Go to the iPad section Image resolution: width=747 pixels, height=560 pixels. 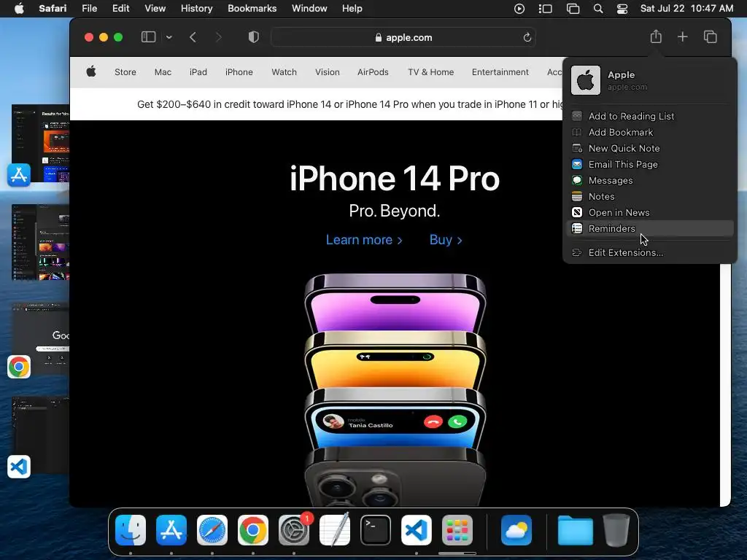[198, 72]
